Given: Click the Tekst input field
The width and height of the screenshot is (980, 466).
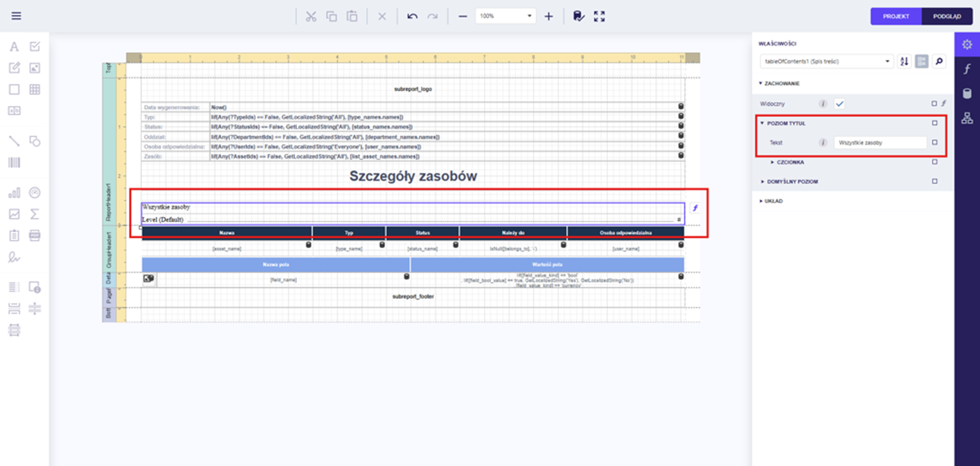Looking at the screenshot, I should point(880,143).
